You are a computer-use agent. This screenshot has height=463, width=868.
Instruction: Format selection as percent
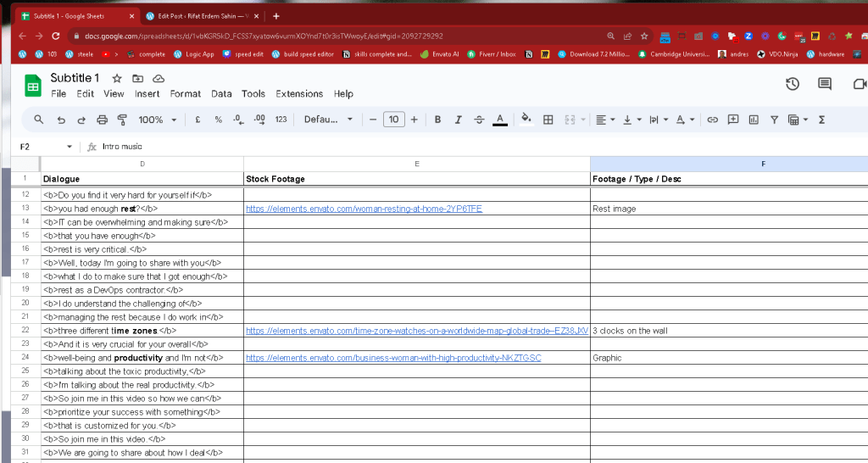pos(218,120)
